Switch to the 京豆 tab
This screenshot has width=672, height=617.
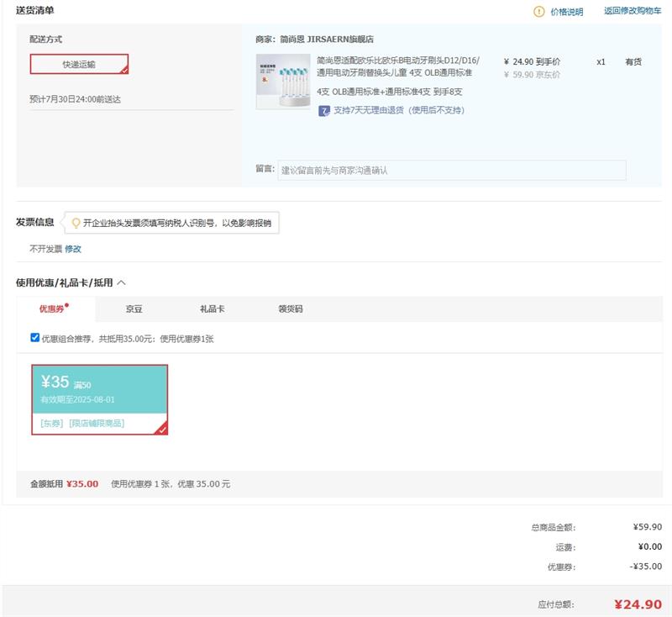134,309
